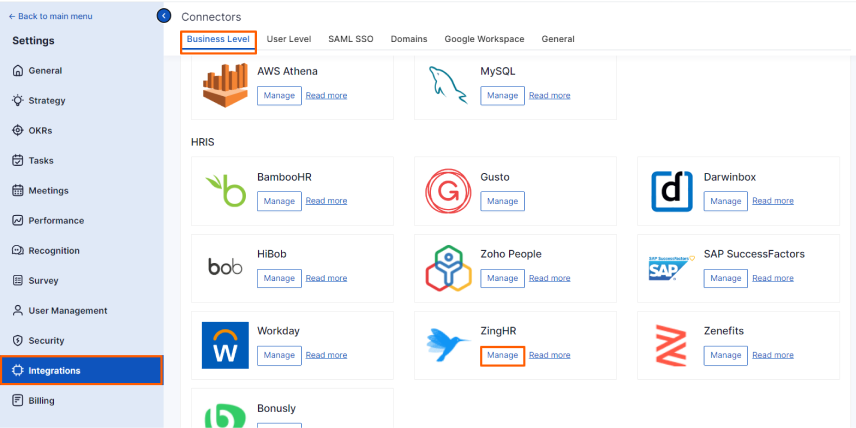Manage the SAP SuccessFactors connector

pyautogui.click(x=726, y=278)
